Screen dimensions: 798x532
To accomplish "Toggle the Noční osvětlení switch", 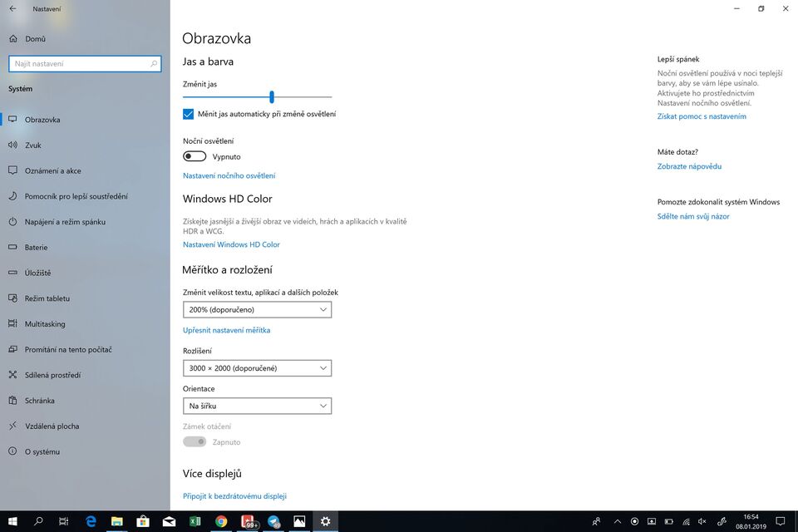I will pos(194,156).
